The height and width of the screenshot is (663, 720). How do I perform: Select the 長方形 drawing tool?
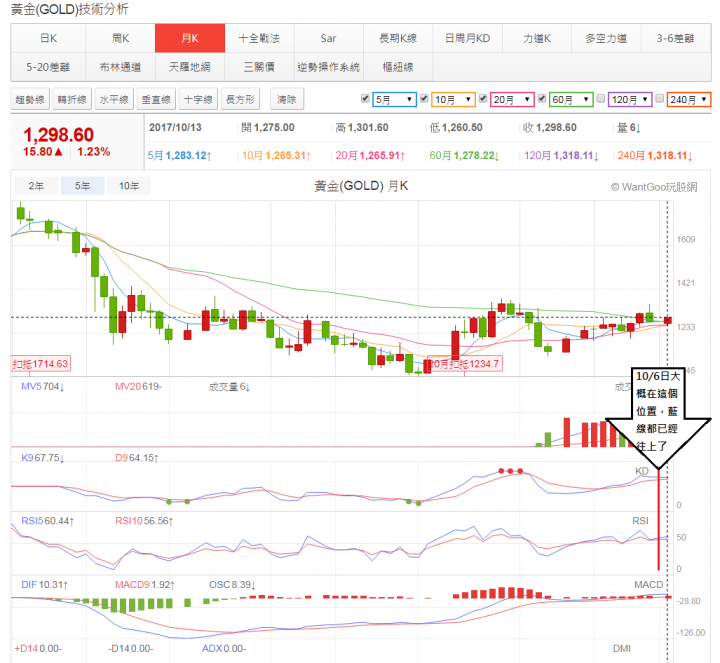pos(241,99)
